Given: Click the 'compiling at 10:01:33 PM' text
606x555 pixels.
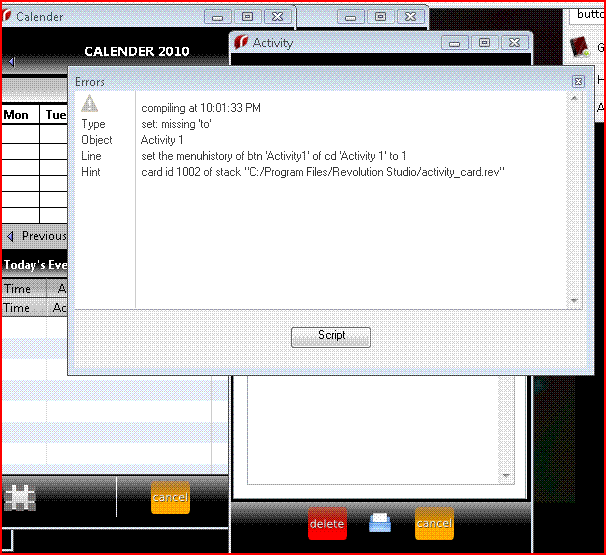Looking at the screenshot, I should pos(201,108).
